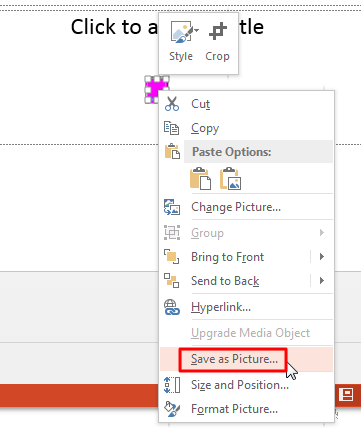Viewport: 361px width, 429px height.
Task: Expand the Bring to Front submenu arrow
Action: tap(322, 257)
